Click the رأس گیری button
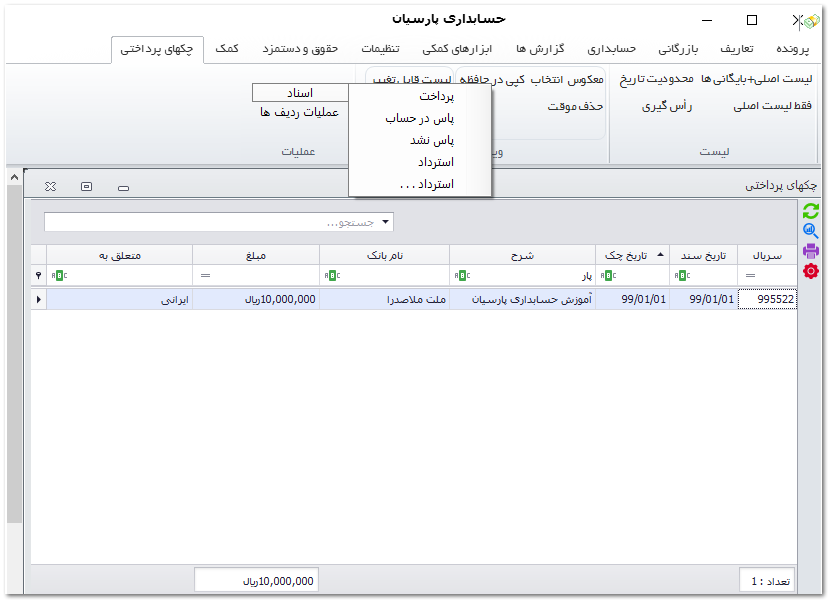The height and width of the screenshot is (603, 831). [668, 105]
